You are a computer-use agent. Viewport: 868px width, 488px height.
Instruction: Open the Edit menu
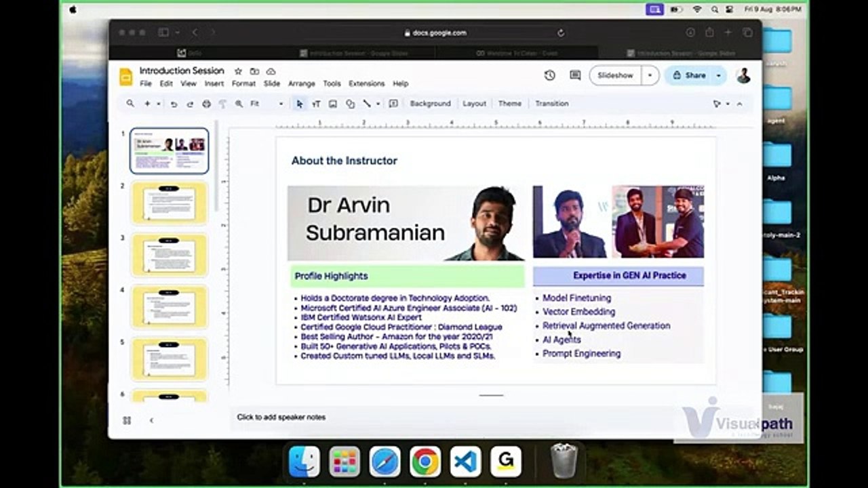click(x=166, y=83)
